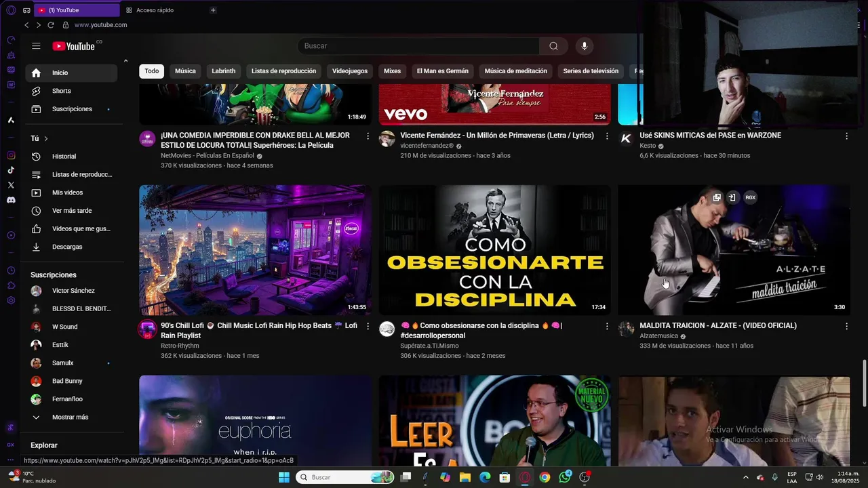
Task: Open Historial in the sidebar
Action: click(x=71, y=157)
